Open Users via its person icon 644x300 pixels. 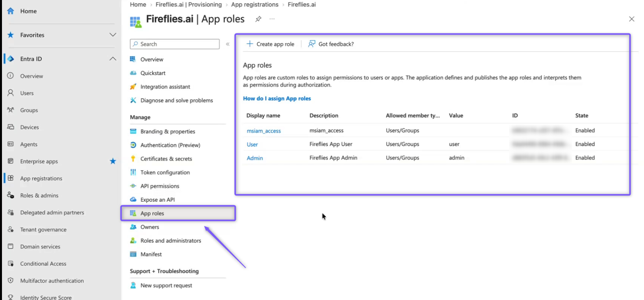[x=11, y=93]
